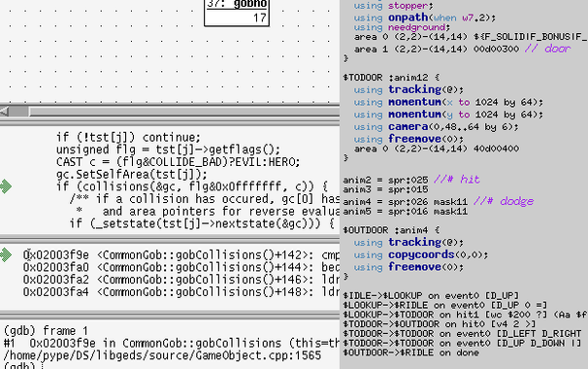588x369 pixels.
Task: Click '$IDLE->$LOOKUP on event0 [D_UP]' transition
Action: [431, 296]
